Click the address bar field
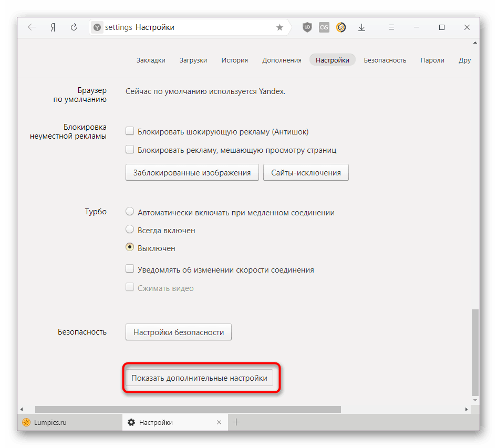 pyautogui.click(x=190, y=27)
